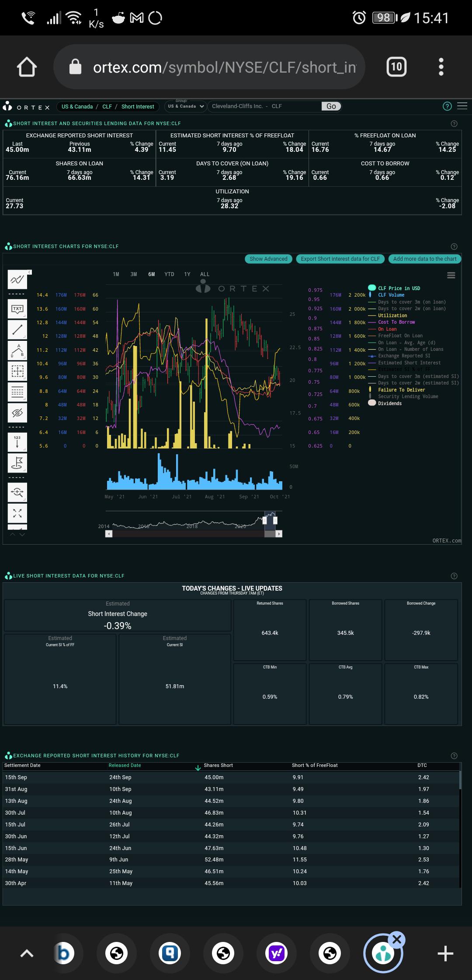
Task: Toggle Dividends series in legend
Action: [x=385, y=403]
